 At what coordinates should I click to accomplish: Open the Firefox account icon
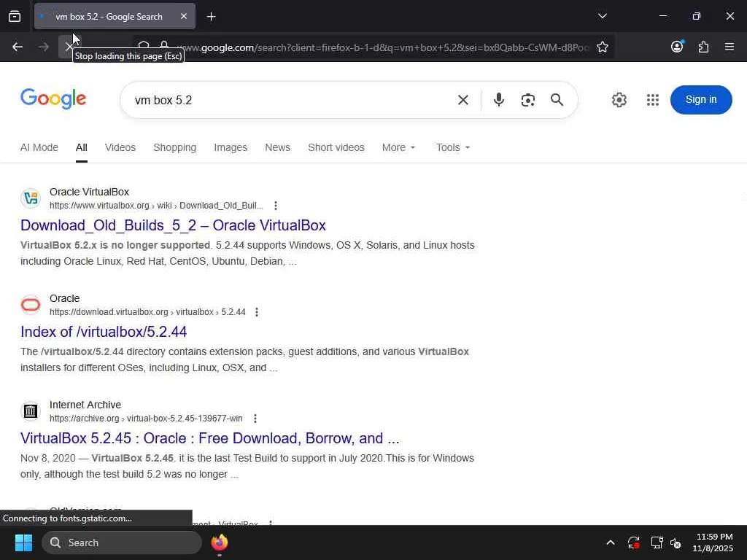[x=677, y=47]
